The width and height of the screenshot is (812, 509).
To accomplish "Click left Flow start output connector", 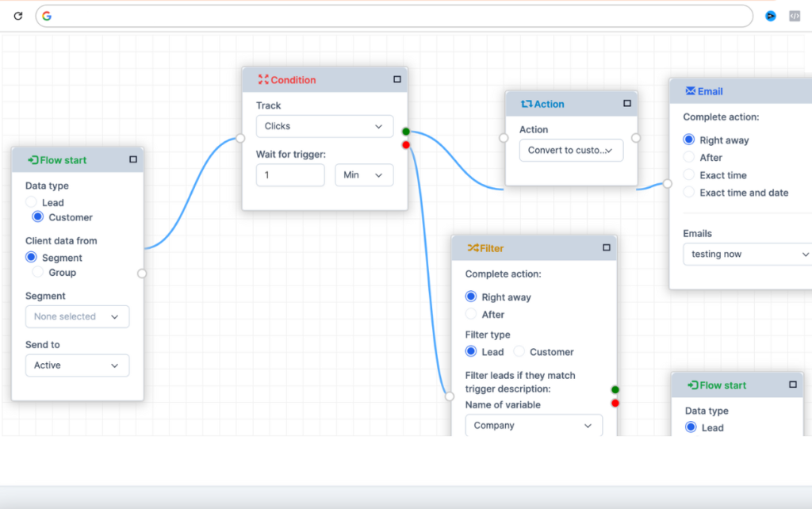I will click(142, 274).
